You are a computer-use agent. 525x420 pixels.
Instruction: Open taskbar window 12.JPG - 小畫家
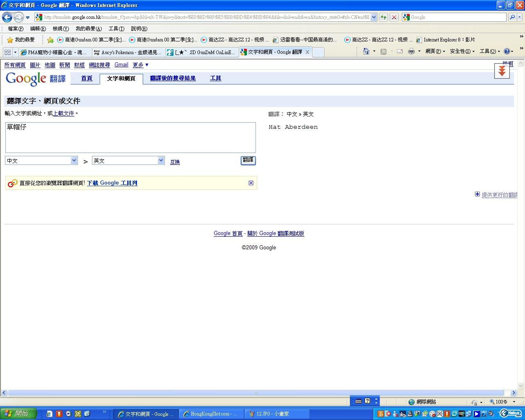(277, 414)
